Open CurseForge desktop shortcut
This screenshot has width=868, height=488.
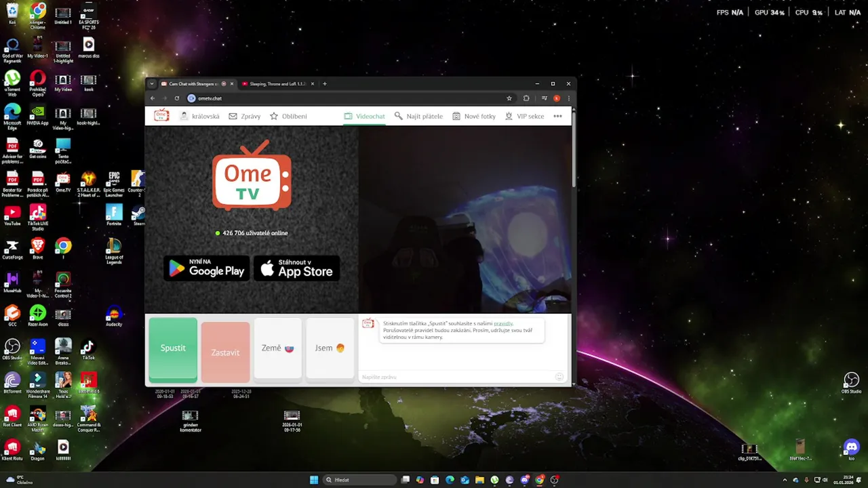[12, 249]
